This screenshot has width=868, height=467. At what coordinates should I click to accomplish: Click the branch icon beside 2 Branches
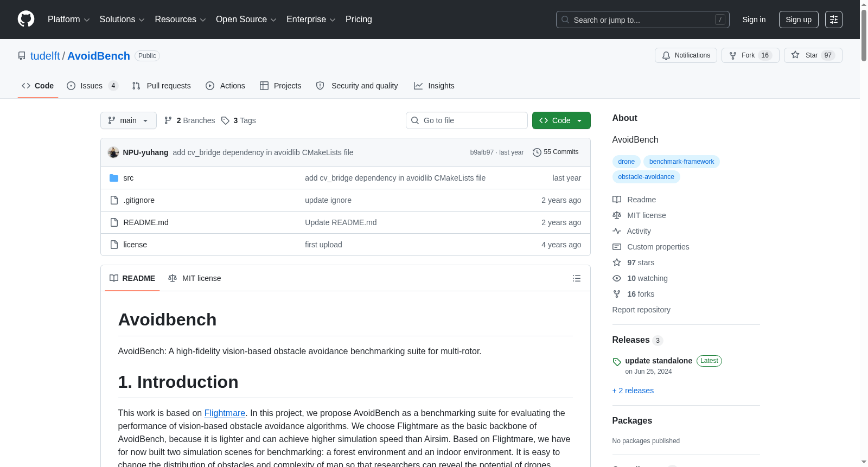click(x=168, y=120)
